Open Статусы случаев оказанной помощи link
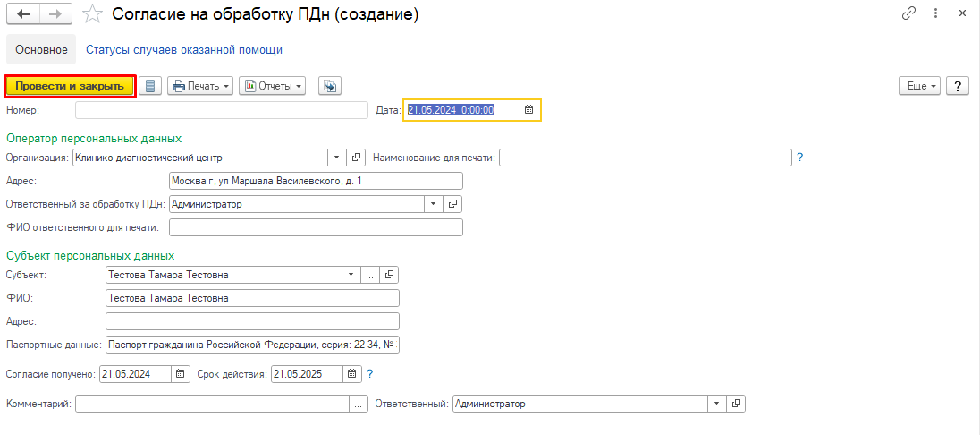 tap(184, 49)
